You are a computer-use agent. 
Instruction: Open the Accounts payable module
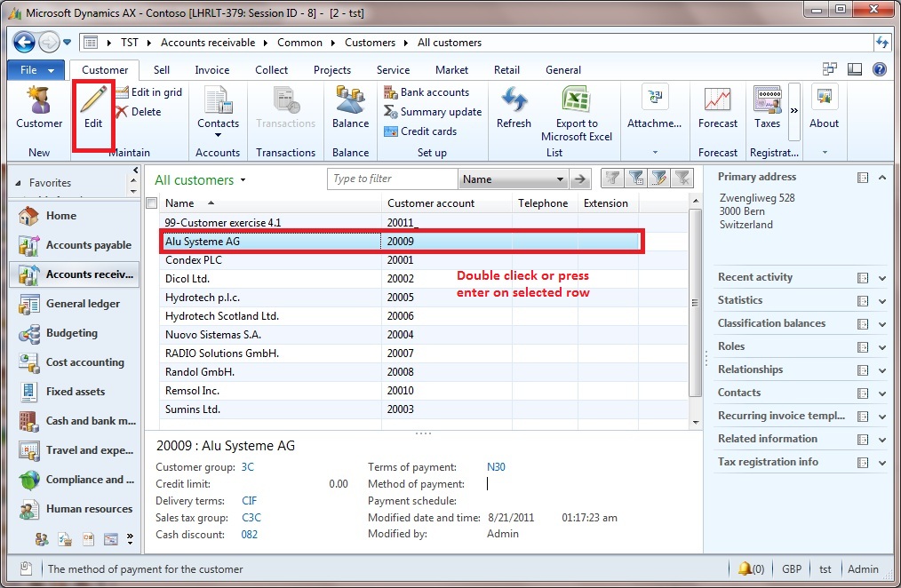[74, 245]
